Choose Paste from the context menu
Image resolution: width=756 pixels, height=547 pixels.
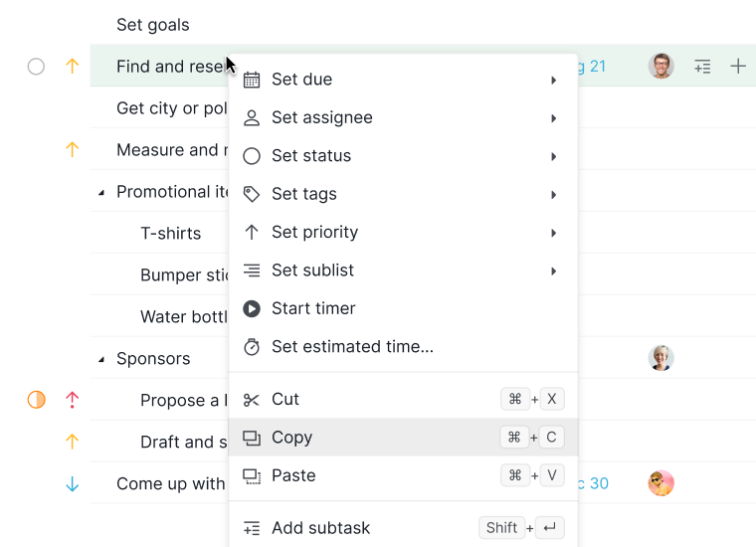coord(403,475)
